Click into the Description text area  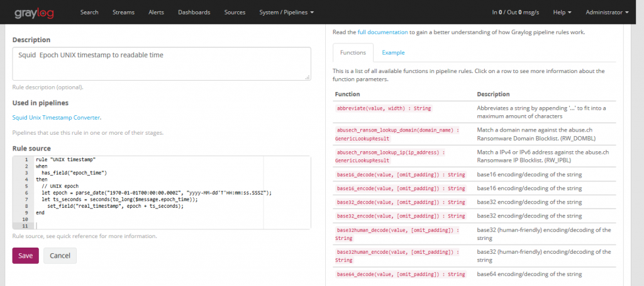162,64
